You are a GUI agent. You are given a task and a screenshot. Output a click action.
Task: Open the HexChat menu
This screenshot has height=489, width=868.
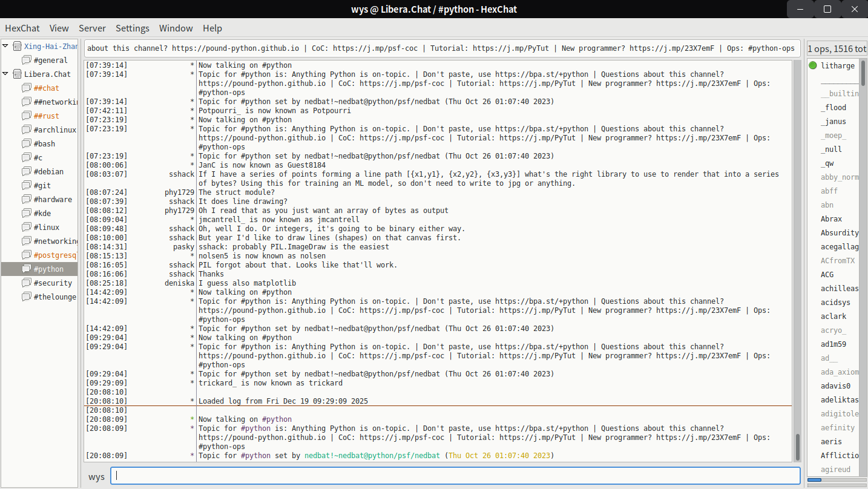click(22, 28)
